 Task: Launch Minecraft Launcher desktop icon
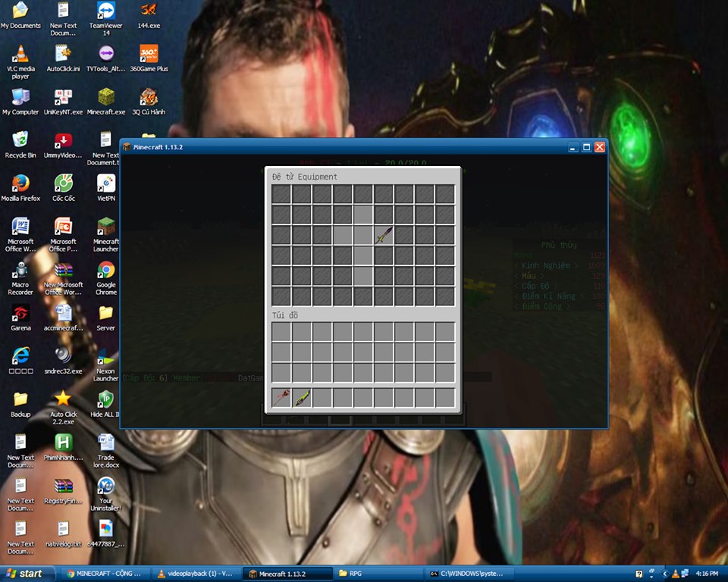point(106,234)
